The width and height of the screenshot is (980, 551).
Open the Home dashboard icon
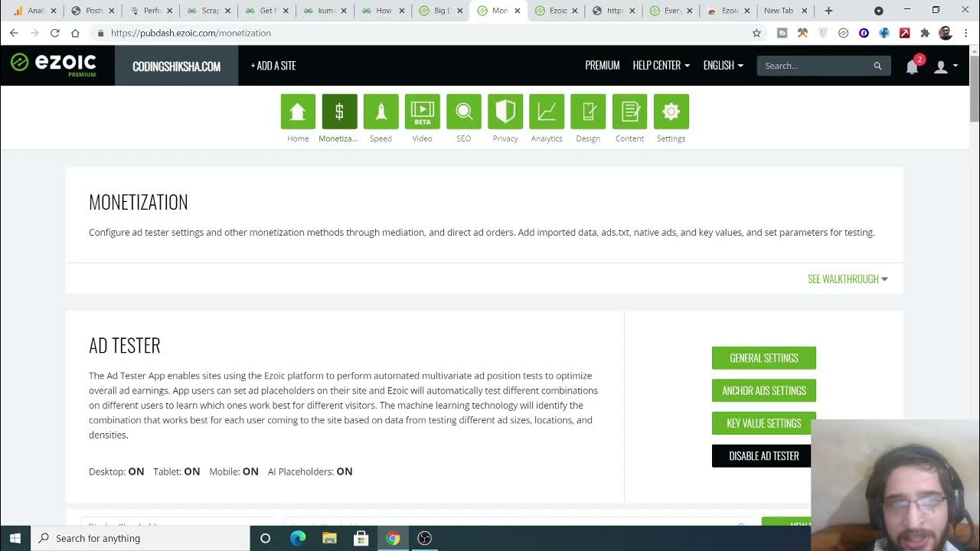pyautogui.click(x=298, y=112)
